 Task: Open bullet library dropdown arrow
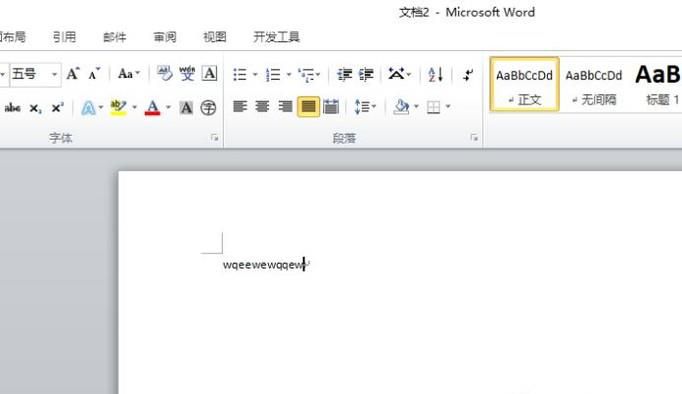(255, 74)
